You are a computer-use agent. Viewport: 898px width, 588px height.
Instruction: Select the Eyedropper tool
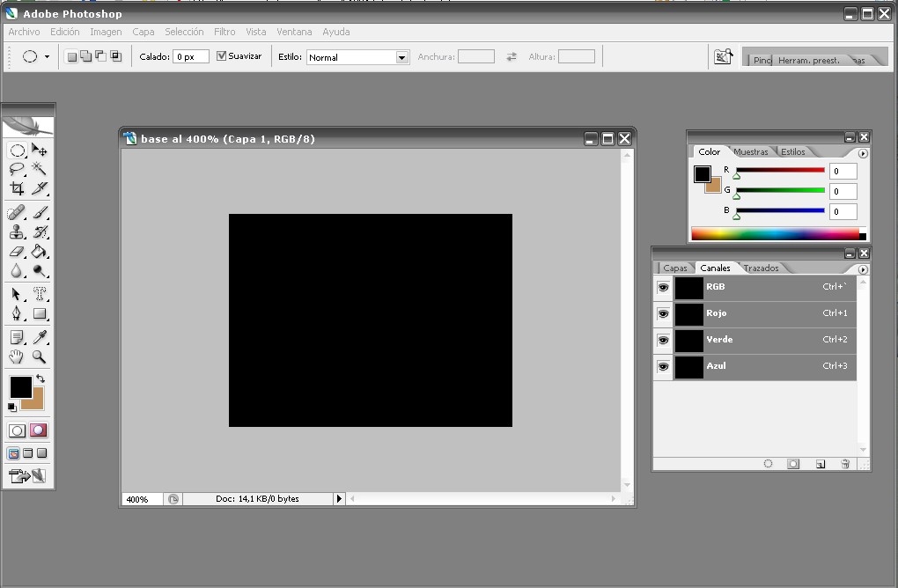point(39,337)
